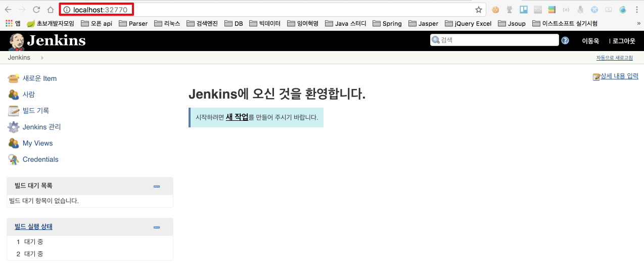The image size is (644, 278).
Task: Enable 자동으로 새로고침 link
Action: tap(615, 58)
